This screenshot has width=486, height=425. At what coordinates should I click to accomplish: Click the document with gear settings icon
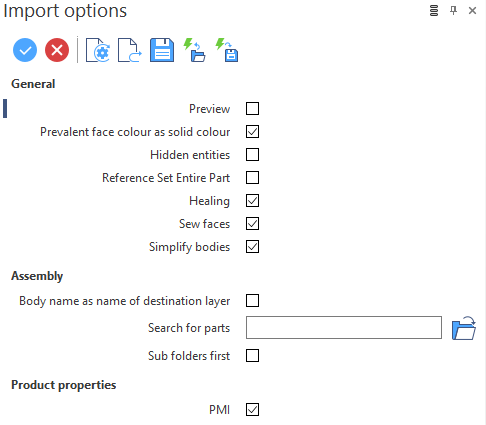98,50
